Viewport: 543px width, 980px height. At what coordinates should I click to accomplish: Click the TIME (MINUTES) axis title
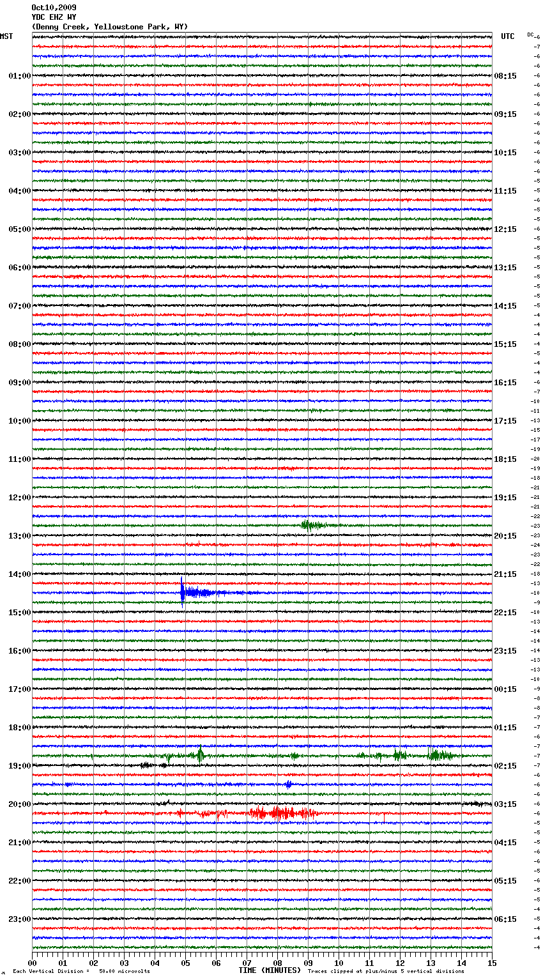[x=270, y=970]
